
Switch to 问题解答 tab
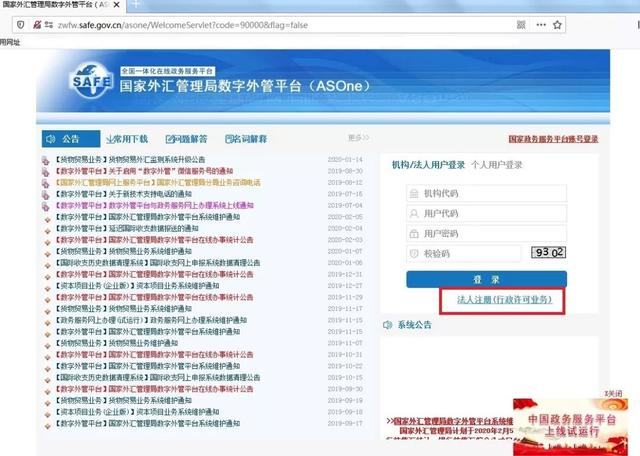click(187, 139)
